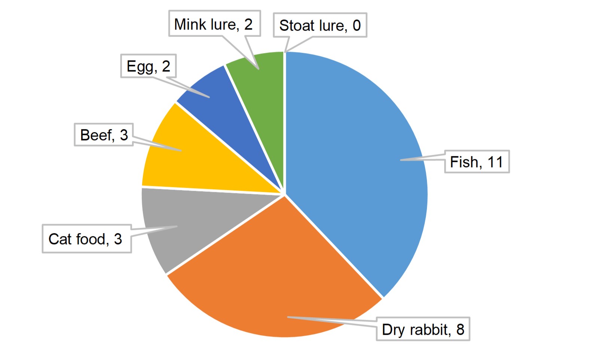Select the 'Cat food, 3' label

click(x=86, y=239)
